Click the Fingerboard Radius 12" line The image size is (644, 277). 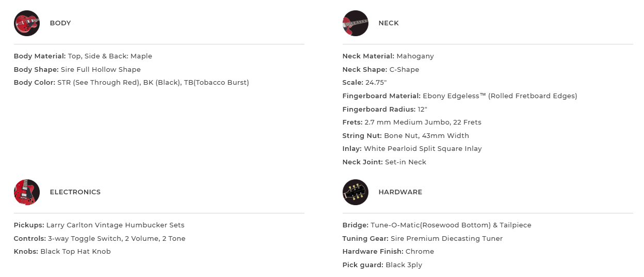[384, 110]
